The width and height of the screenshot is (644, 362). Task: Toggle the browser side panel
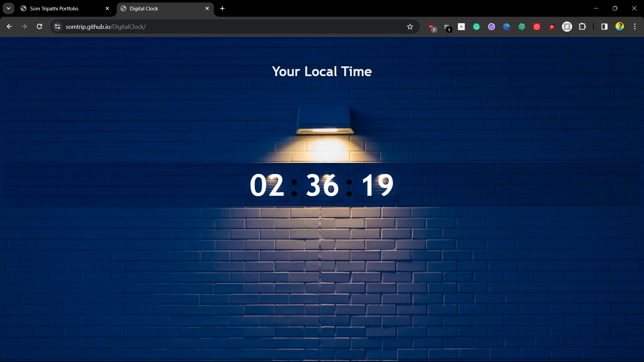[x=604, y=26]
